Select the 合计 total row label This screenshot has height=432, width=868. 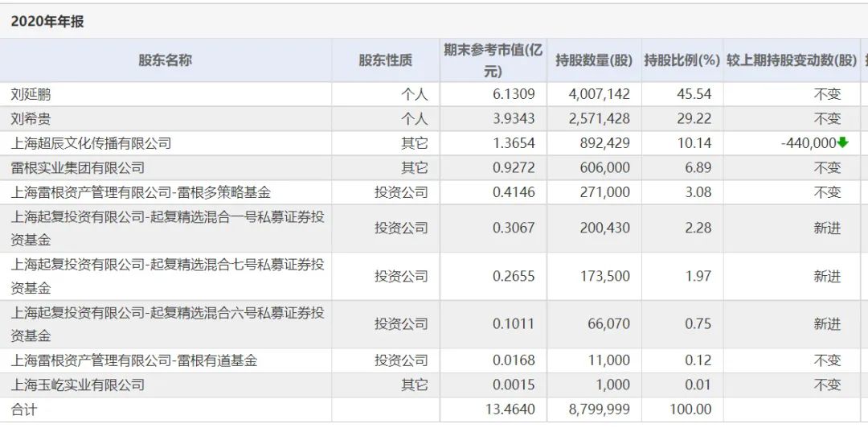(x=24, y=409)
